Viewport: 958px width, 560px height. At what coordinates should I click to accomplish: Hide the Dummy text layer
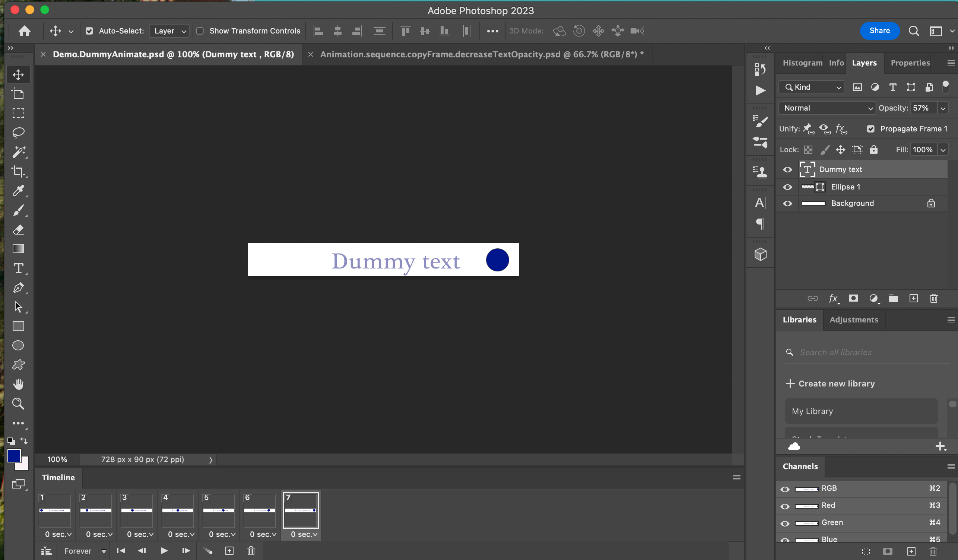787,169
